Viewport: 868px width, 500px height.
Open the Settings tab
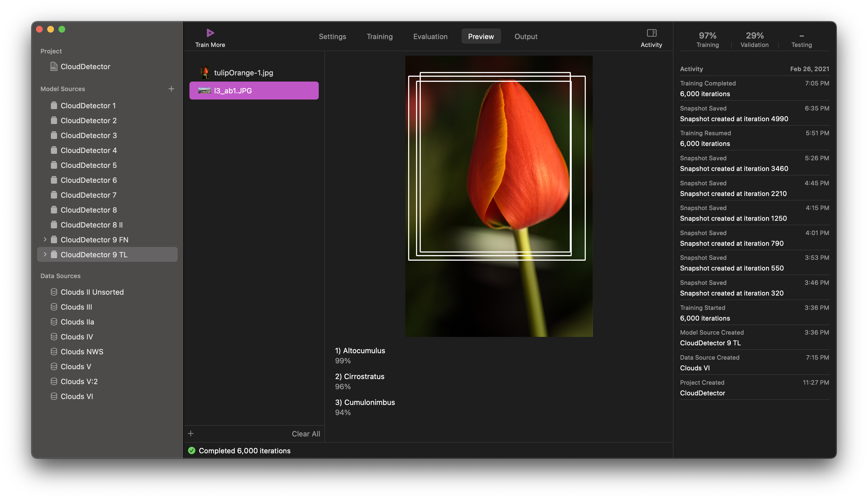pos(332,36)
